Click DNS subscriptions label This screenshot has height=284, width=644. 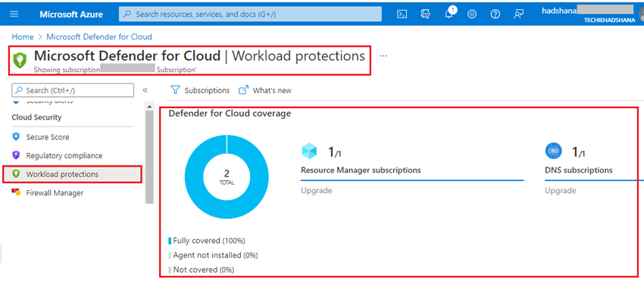579,170
